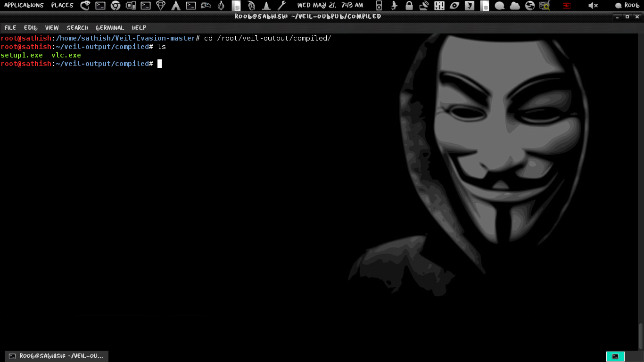Open the CPU hardware chip icon

[x=131, y=6]
